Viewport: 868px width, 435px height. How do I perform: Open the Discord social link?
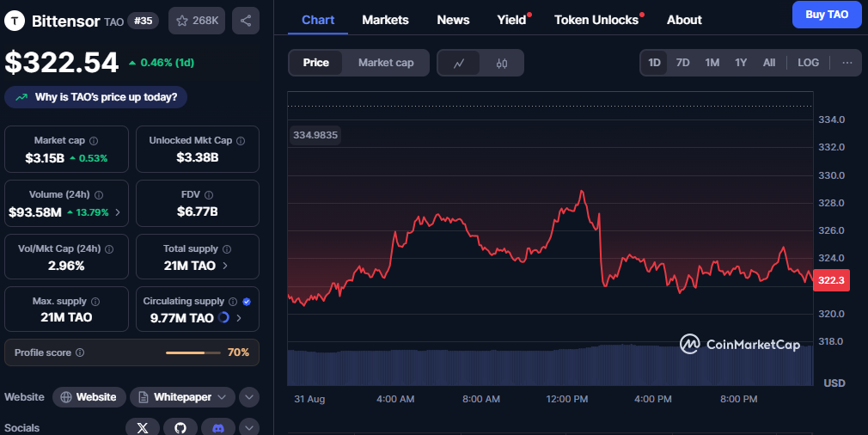click(218, 428)
